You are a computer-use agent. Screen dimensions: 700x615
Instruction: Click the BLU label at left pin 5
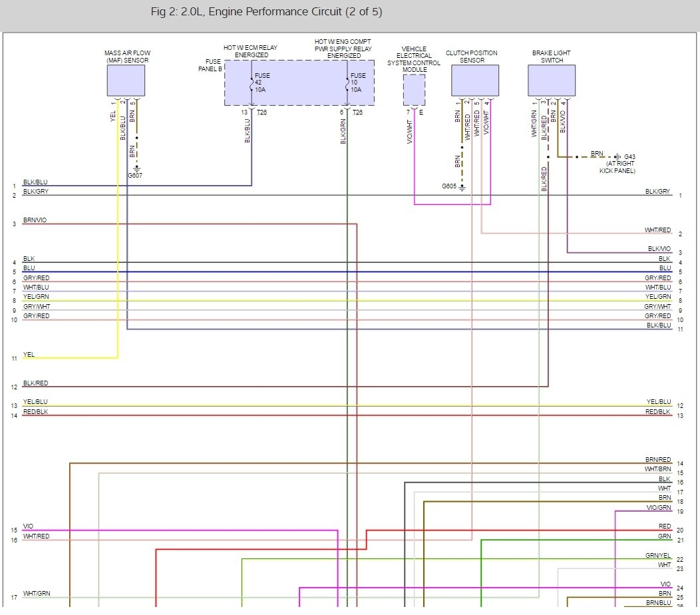tap(29, 268)
